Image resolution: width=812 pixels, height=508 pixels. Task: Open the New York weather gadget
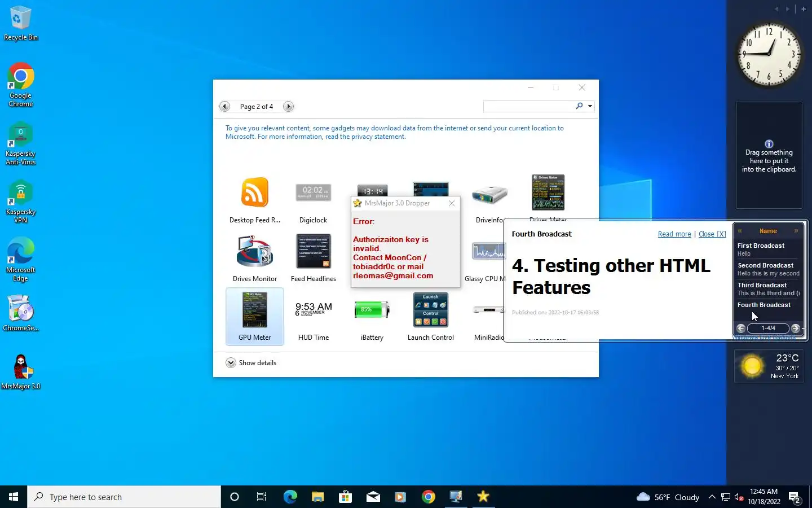tap(769, 366)
